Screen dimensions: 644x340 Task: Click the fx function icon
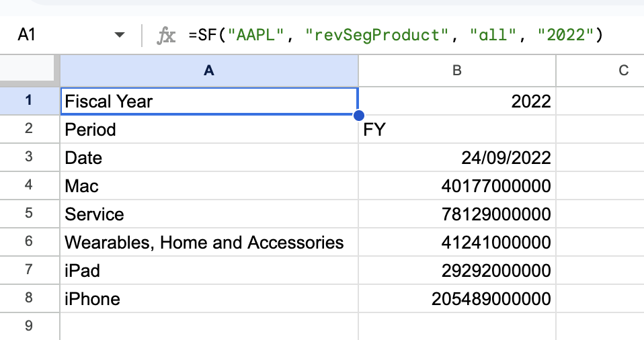(166, 36)
